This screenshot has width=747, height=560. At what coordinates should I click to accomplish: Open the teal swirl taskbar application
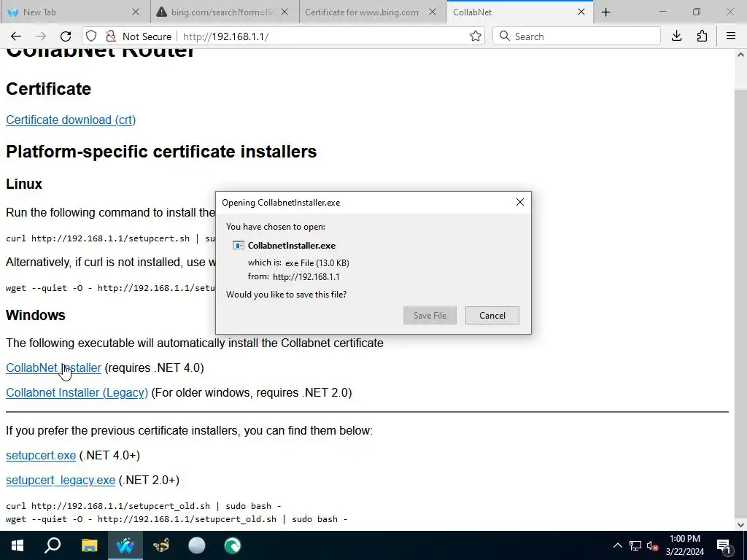[x=233, y=545]
